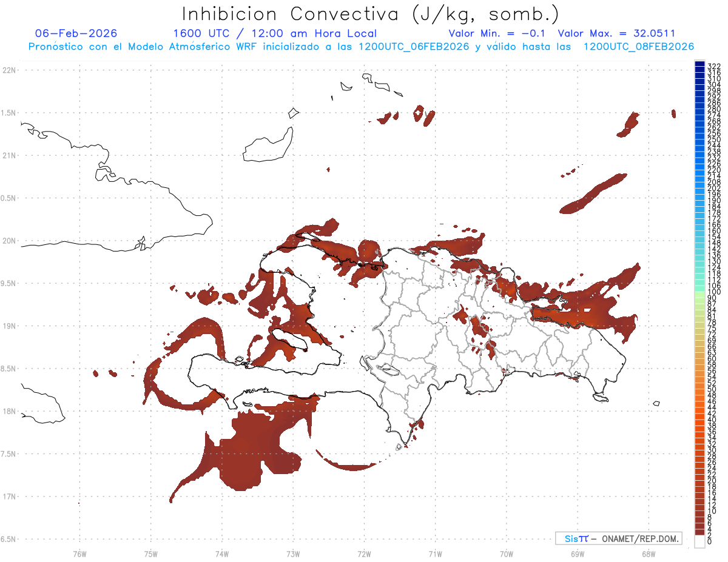Click the "1200UTC_08FEB2026" valid-until time
This screenshot has height=562, width=728.
639,47
